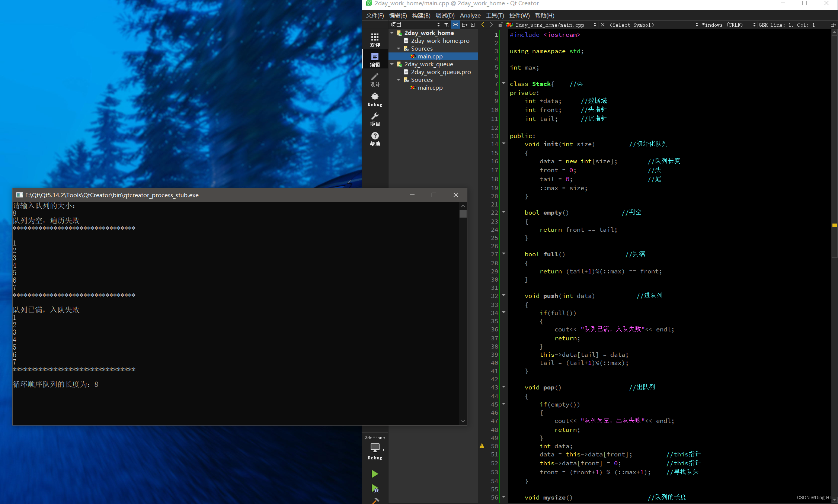Open the 构建(B) build menu

point(421,15)
